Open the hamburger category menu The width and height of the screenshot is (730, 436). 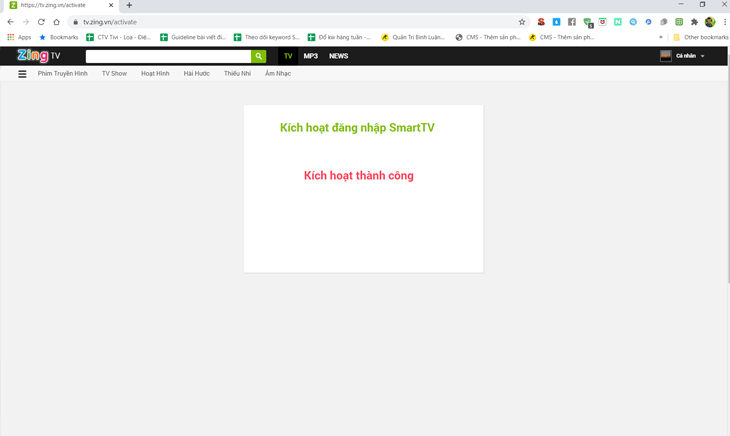coord(22,74)
